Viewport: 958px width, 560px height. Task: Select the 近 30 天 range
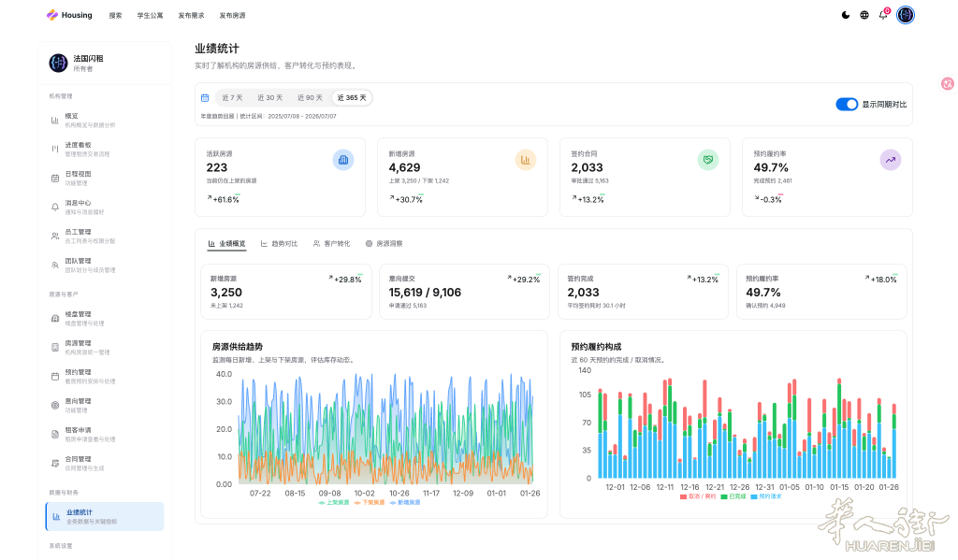(x=270, y=98)
